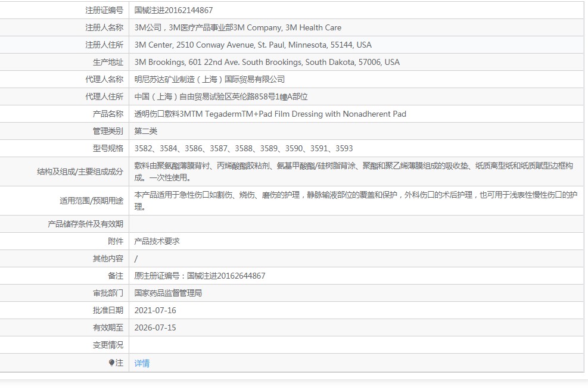Select expiry date 2026-07-15
This screenshot has width=588, height=390.
[x=155, y=327]
